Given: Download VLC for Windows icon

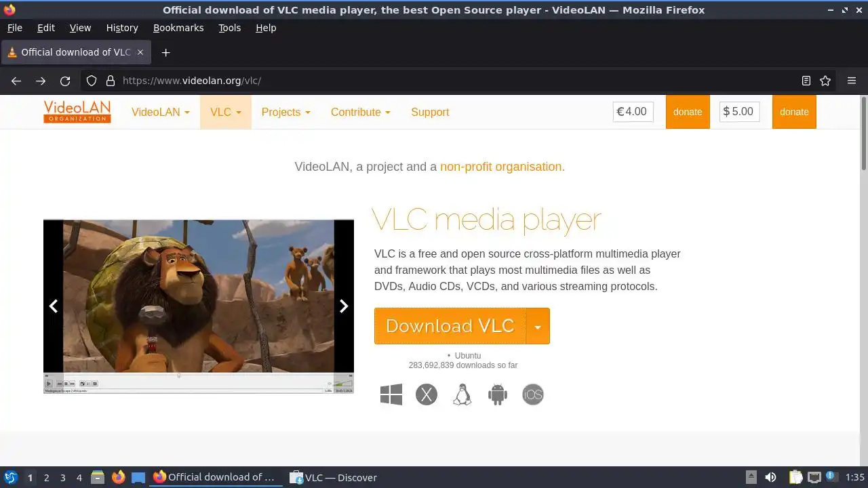Looking at the screenshot, I should pos(391,394).
